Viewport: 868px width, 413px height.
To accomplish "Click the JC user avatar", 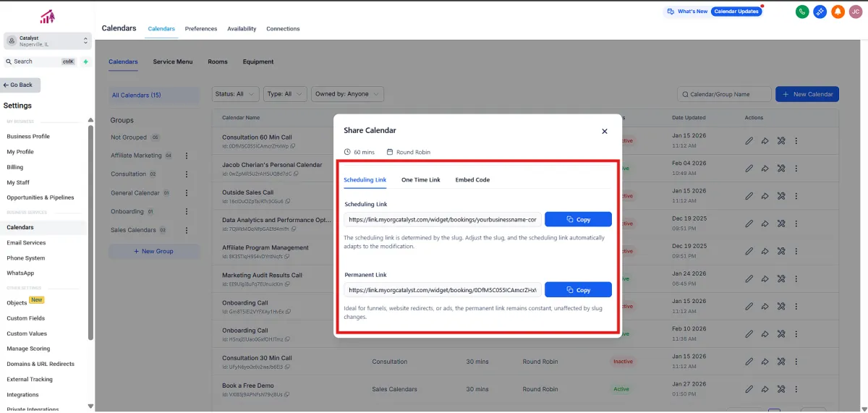I will coord(856,12).
